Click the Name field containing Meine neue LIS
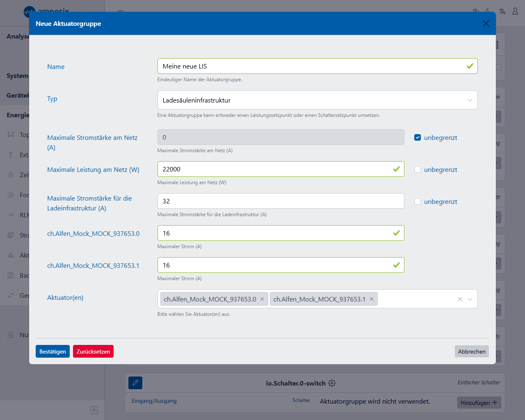The height and width of the screenshot is (420, 525). [312, 66]
